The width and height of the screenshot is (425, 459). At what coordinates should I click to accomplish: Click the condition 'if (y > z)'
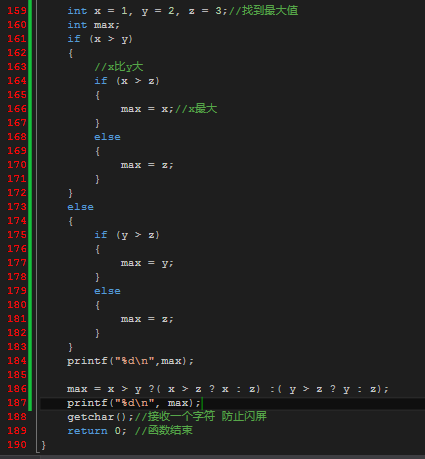click(x=127, y=235)
